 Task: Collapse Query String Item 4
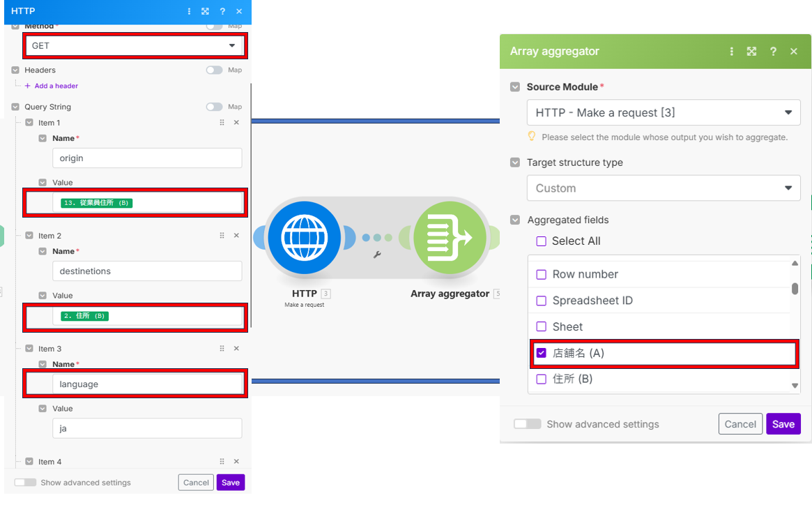(29, 462)
